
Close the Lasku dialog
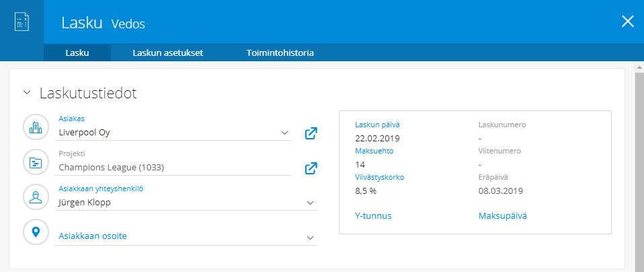point(628,22)
